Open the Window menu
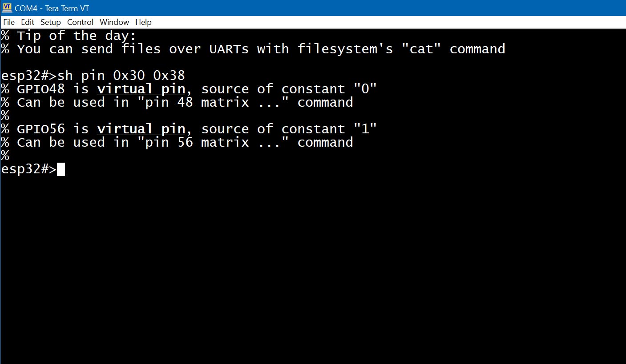The height and width of the screenshot is (364, 626). (x=114, y=22)
